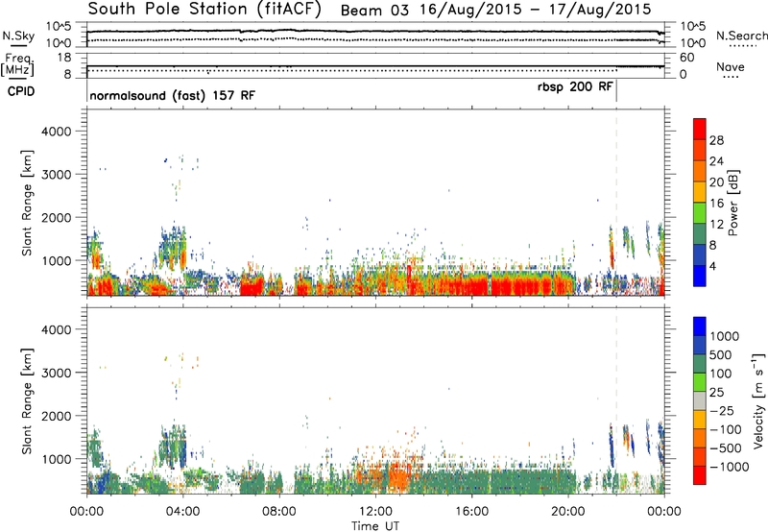This screenshot has height=532, width=768.
Task: Click the '500' label on the Velocity color bar
Action: tap(721, 354)
